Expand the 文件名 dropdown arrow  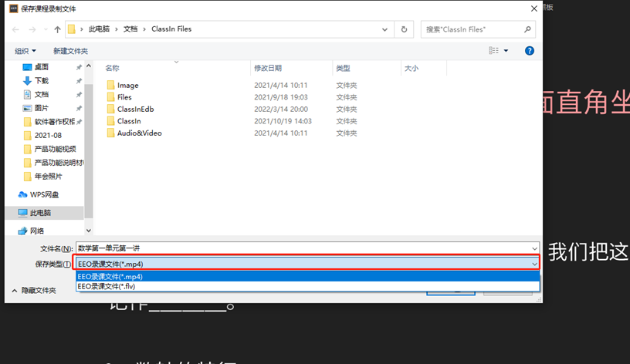tap(534, 248)
